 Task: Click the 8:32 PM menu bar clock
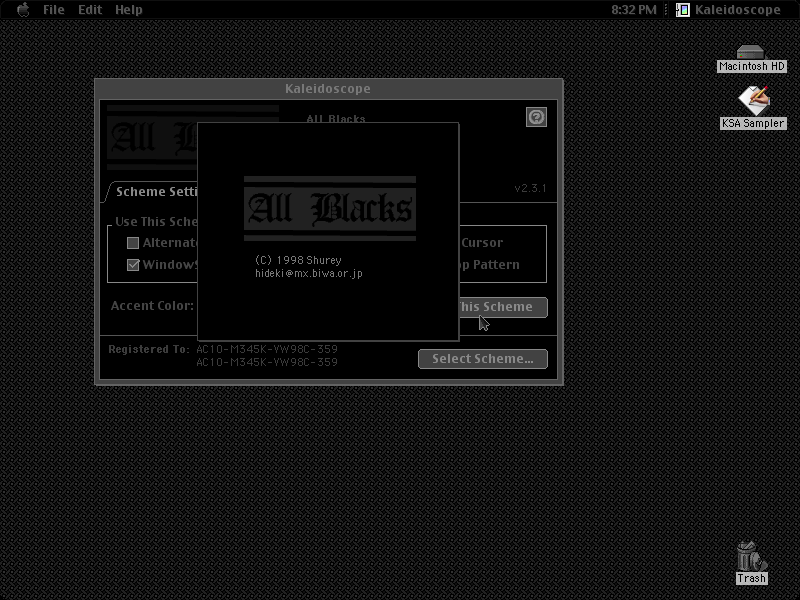tap(634, 10)
